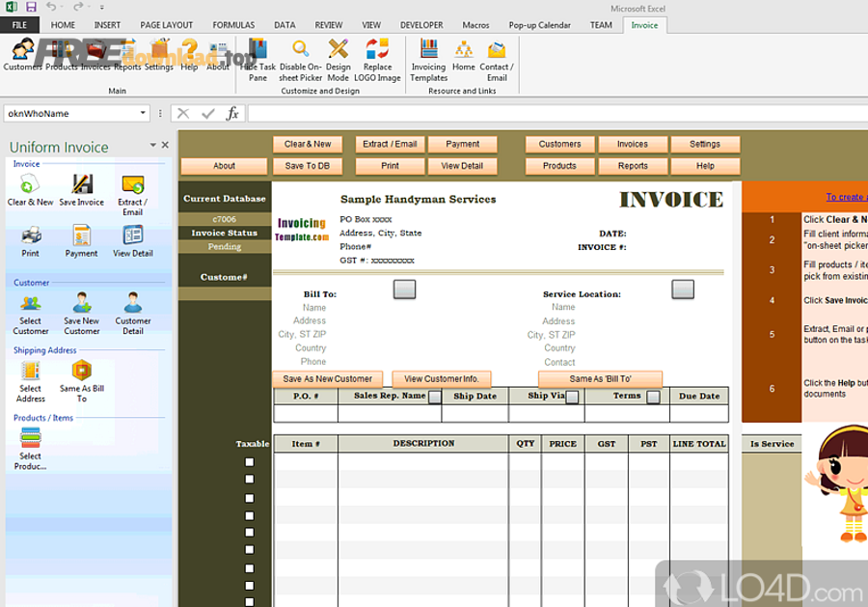The width and height of the screenshot is (868, 607).
Task: Toggle eighth Taxable checkbox
Action: (x=250, y=586)
